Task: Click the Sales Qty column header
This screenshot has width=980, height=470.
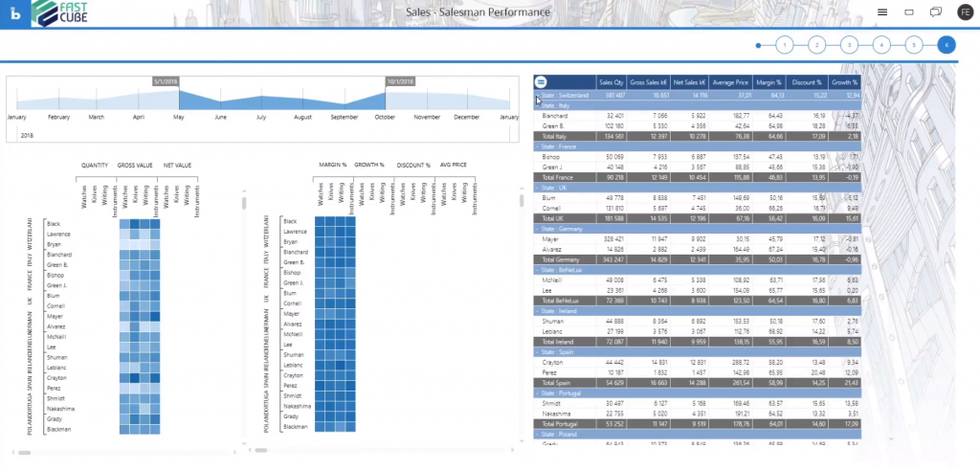Action: (x=612, y=82)
